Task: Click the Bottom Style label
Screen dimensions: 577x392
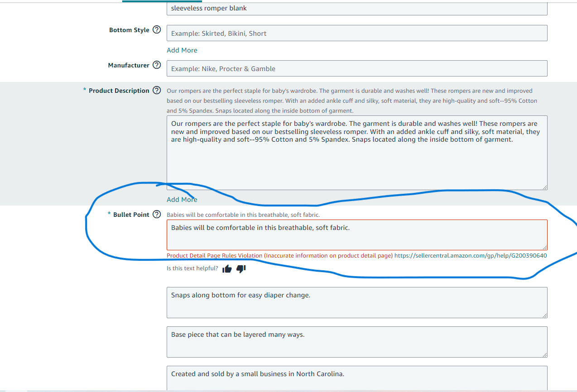Action: [129, 30]
